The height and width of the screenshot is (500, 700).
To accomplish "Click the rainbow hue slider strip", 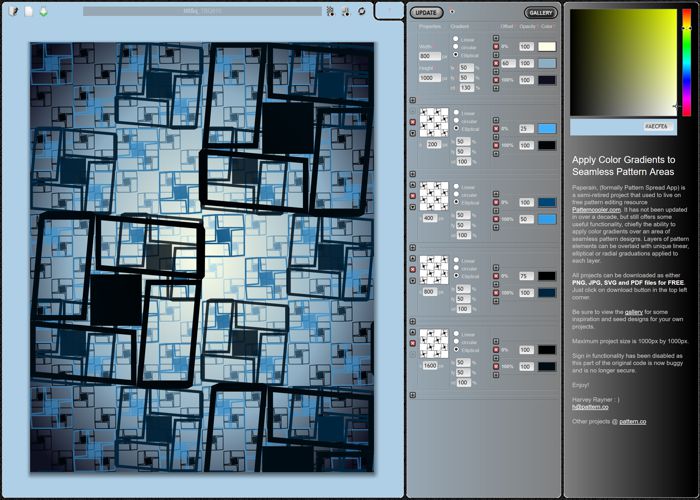I will coord(686,60).
